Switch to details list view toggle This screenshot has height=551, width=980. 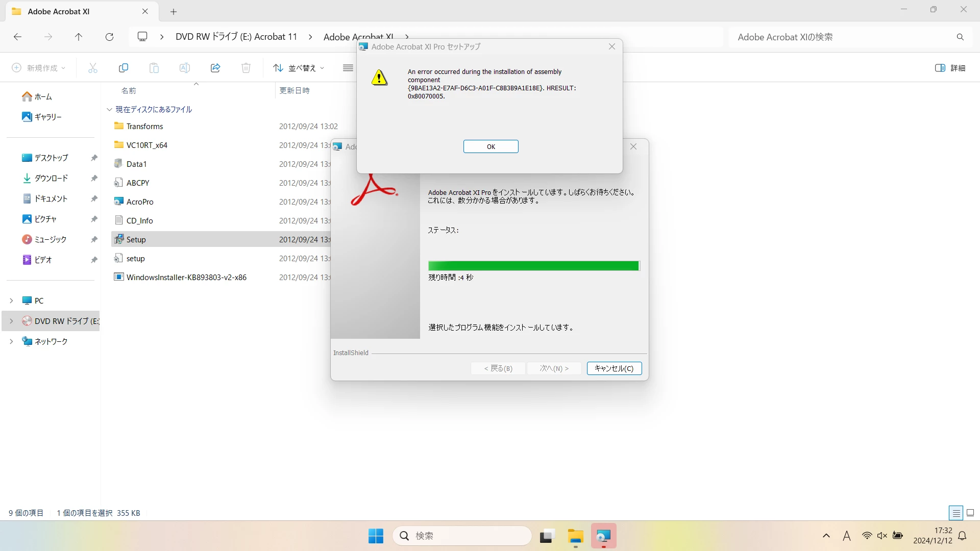click(956, 513)
